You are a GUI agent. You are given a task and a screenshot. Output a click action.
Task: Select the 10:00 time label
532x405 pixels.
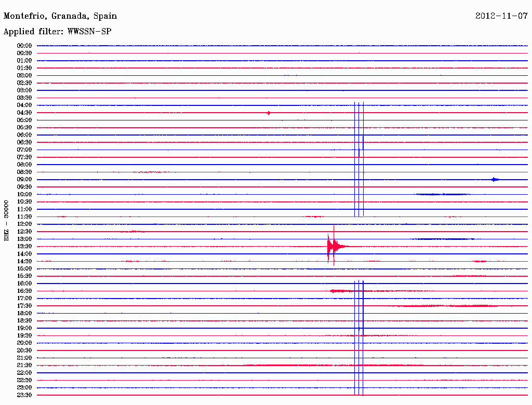coord(24,194)
